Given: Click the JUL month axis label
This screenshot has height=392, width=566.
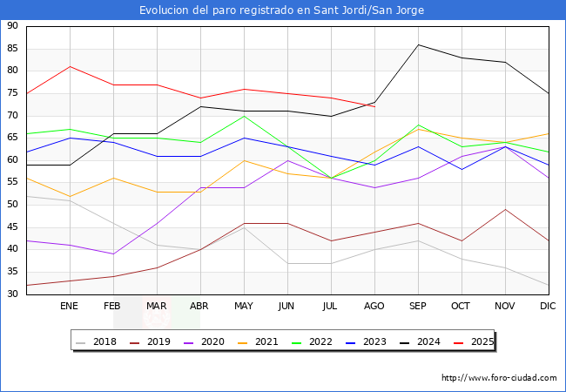Looking at the screenshot, I should (330, 306).
